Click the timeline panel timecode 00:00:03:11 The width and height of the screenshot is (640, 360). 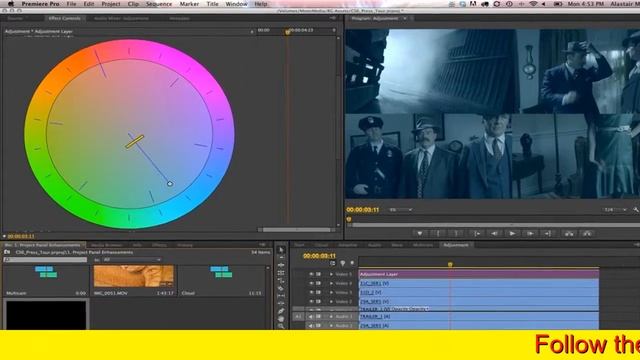319,256
